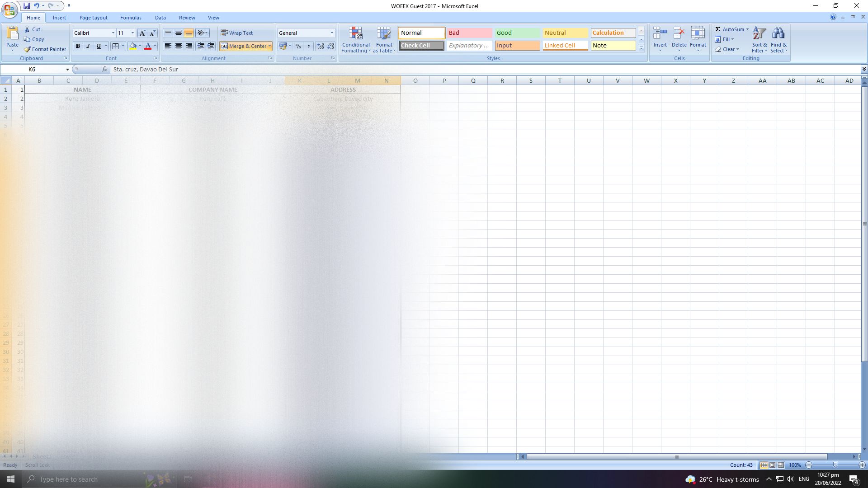Toggle Bold formatting
The height and width of the screenshot is (488, 868).
point(78,46)
